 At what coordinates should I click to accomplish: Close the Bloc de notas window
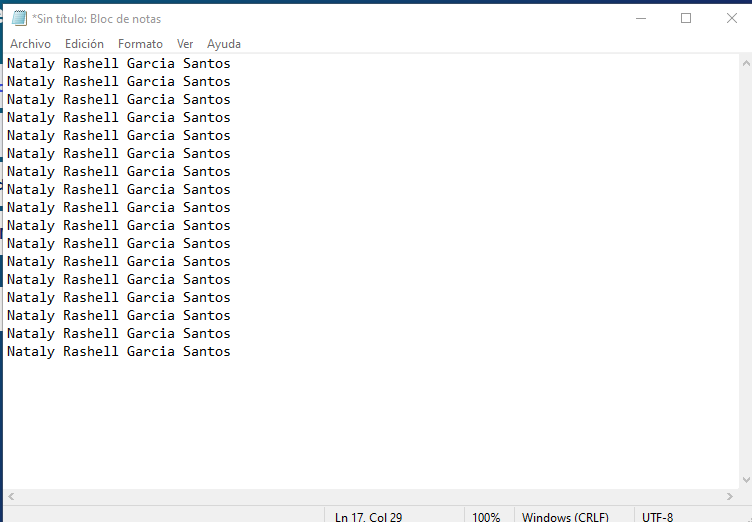click(x=731, y=18)
